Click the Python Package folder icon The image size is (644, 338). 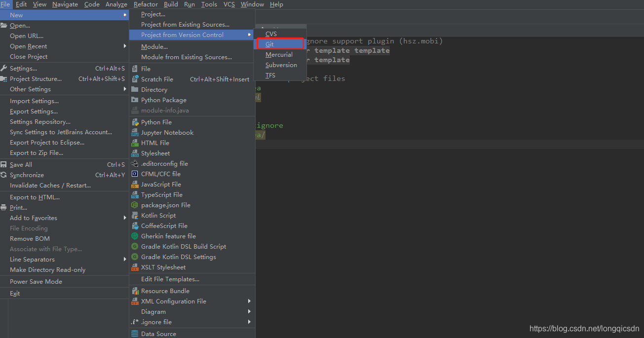coord(135,100)
